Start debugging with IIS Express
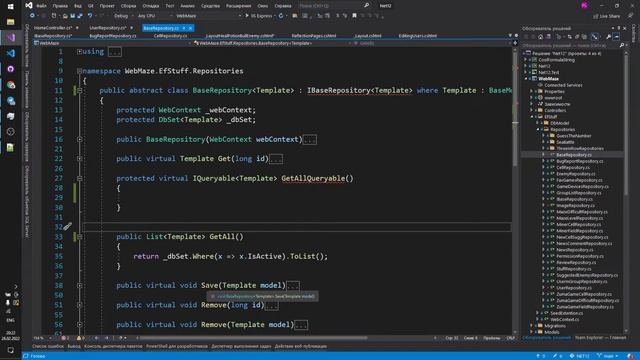640x360 pixels. [259, 16]
